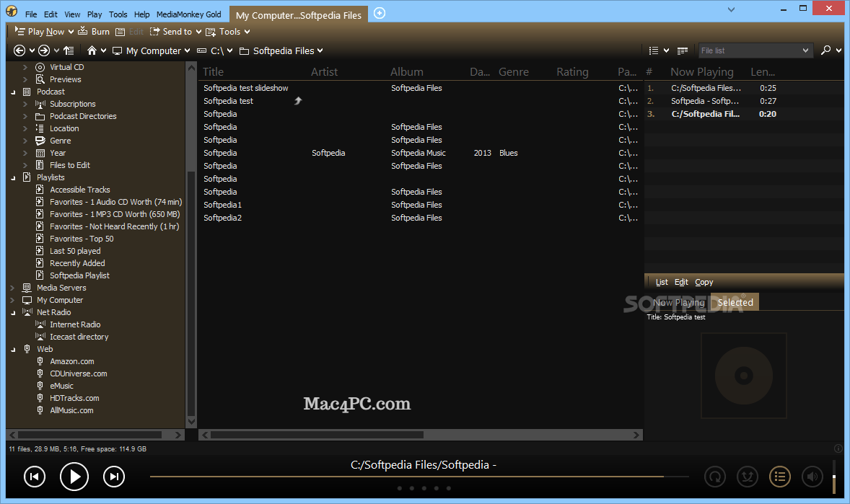
Task: Toggle the Now Playing list panel button
Action: coord(780,477)
